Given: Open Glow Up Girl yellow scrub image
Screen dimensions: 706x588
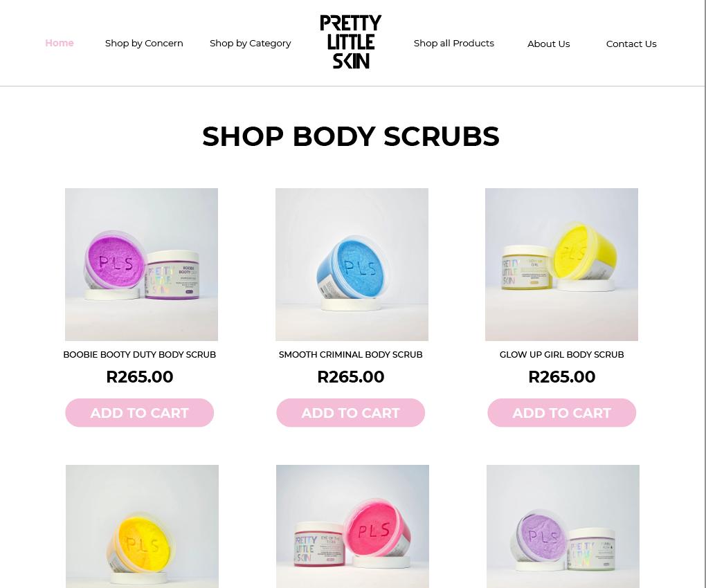Looking at the screenshot, I should coord(561,264).
